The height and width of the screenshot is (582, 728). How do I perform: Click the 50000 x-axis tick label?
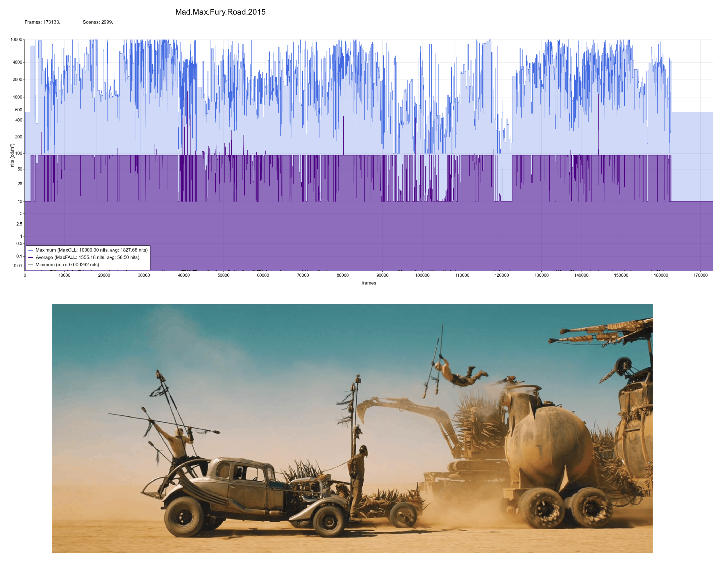[x=223, y=275]
